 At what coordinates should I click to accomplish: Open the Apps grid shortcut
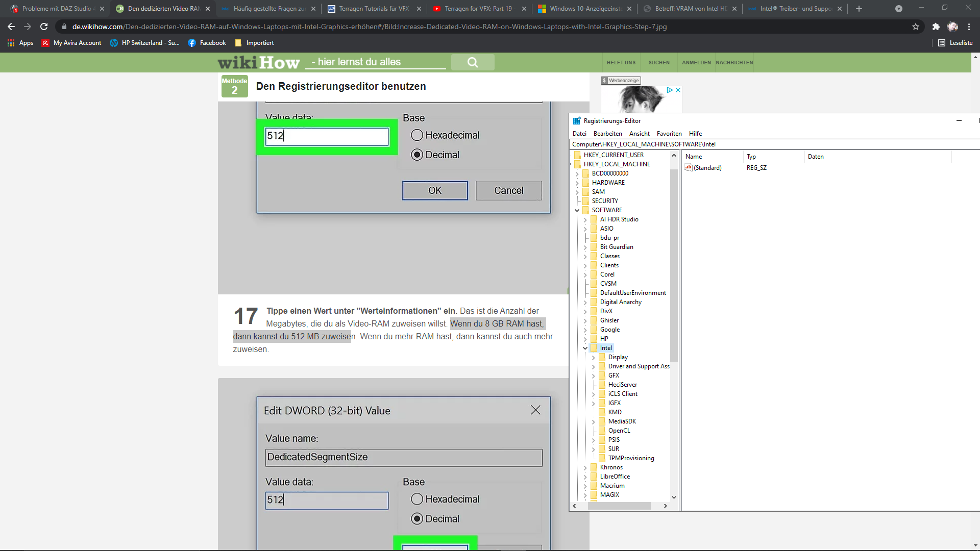coord(20,43)
